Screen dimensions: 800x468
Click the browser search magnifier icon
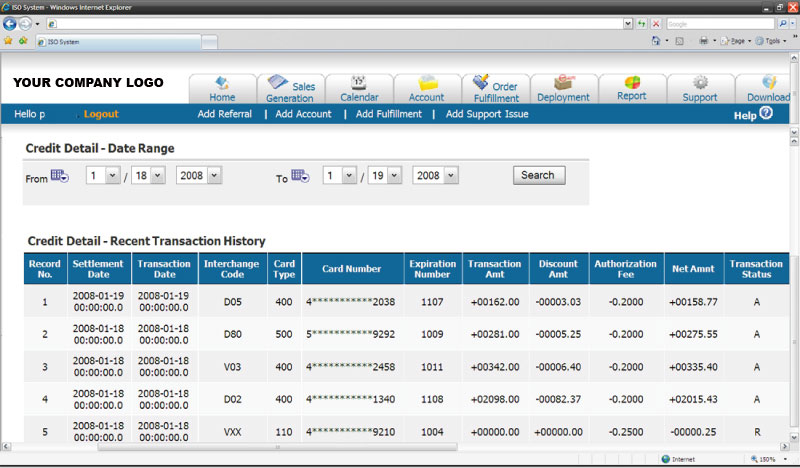(783, 23)
